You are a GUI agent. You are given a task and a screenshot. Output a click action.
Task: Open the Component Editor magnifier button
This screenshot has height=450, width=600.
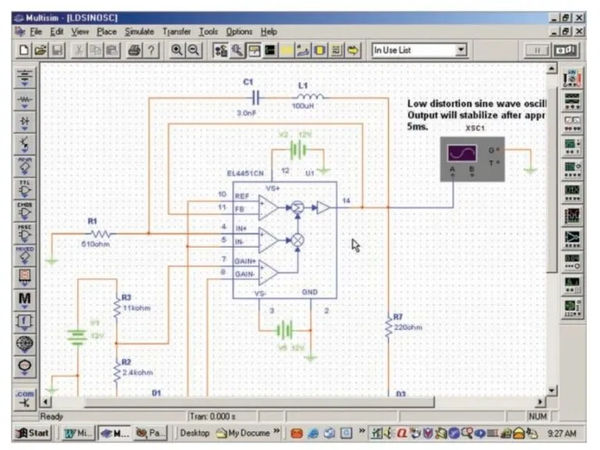tap(237, 50)
